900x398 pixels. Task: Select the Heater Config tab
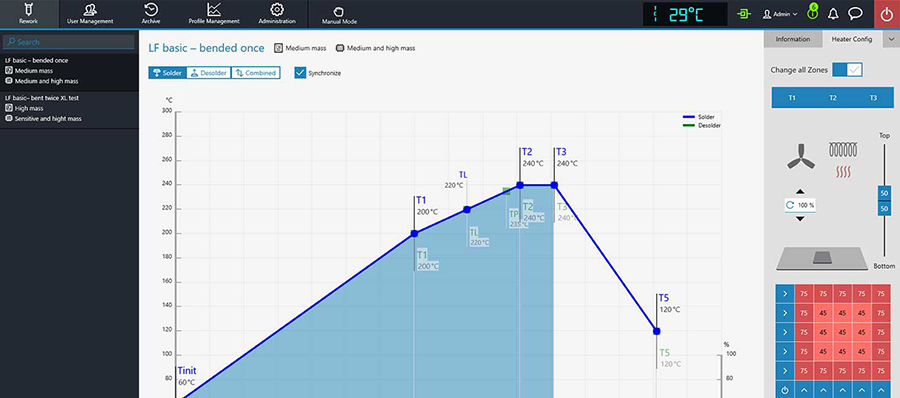[x=852, y=39]
